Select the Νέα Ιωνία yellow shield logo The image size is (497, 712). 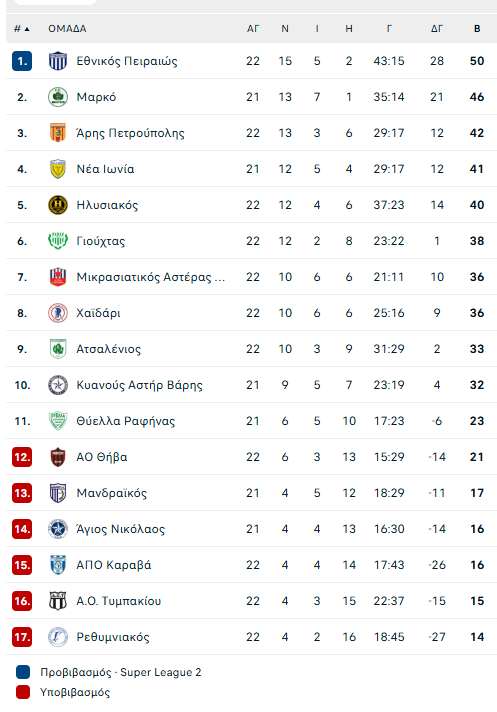[58, 169]
